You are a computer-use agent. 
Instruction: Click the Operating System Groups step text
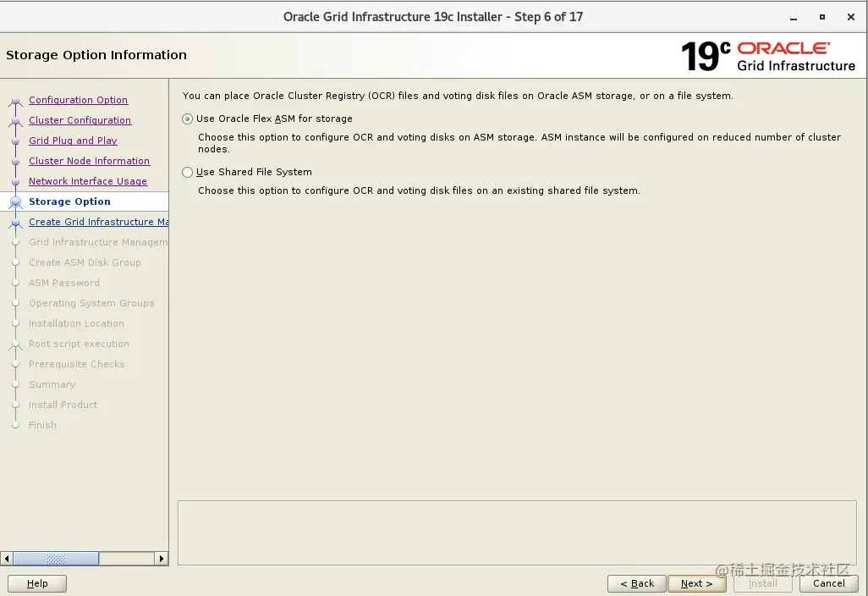coord(91,303)
